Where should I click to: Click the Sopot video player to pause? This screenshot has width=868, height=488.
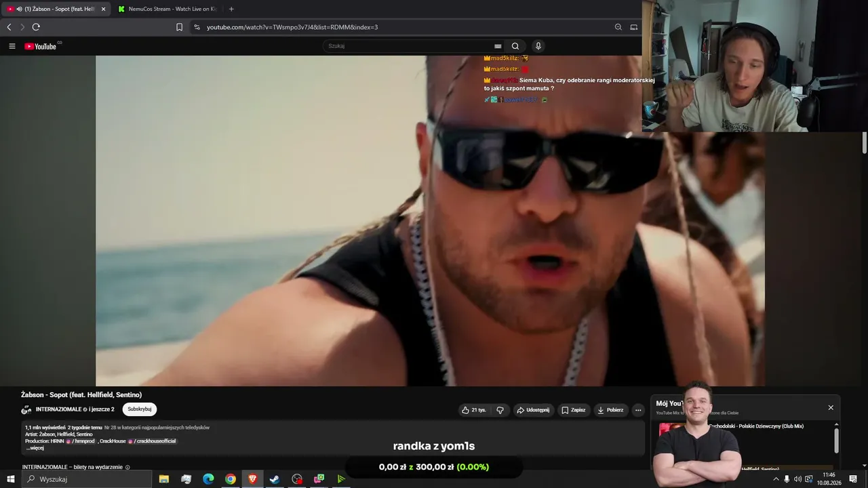(430, 221)
